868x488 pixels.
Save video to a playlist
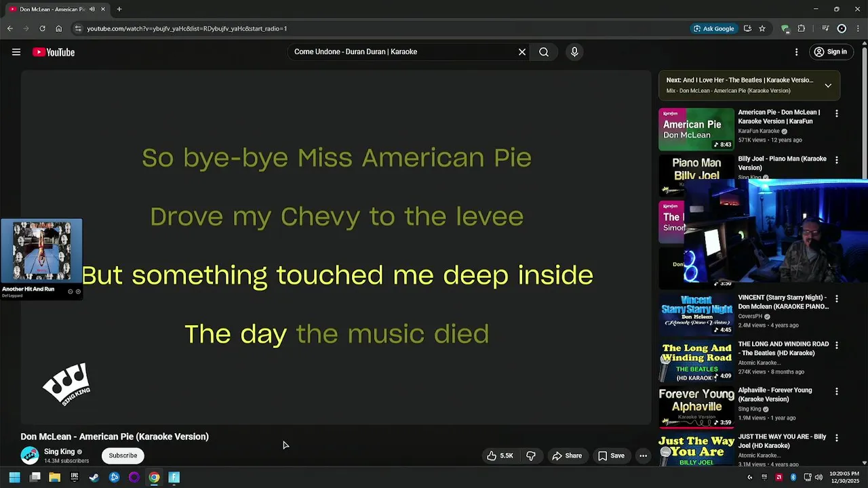611,456
